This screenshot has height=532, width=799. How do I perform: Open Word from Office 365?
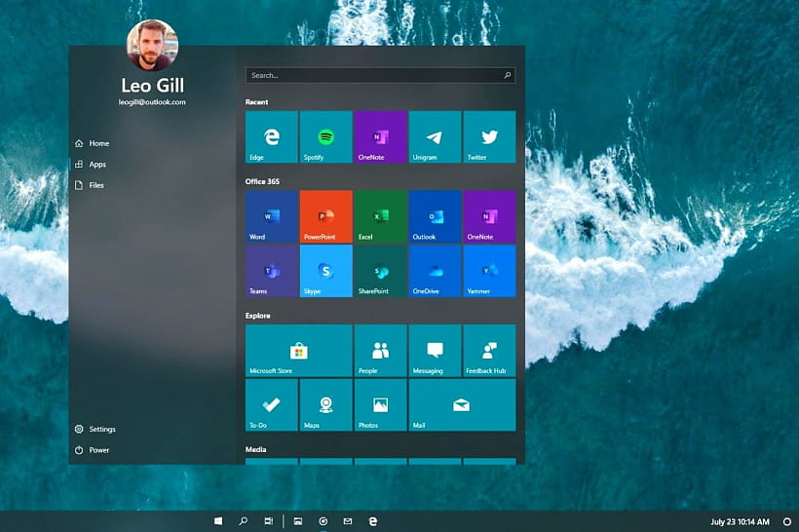tap(272, 216)
